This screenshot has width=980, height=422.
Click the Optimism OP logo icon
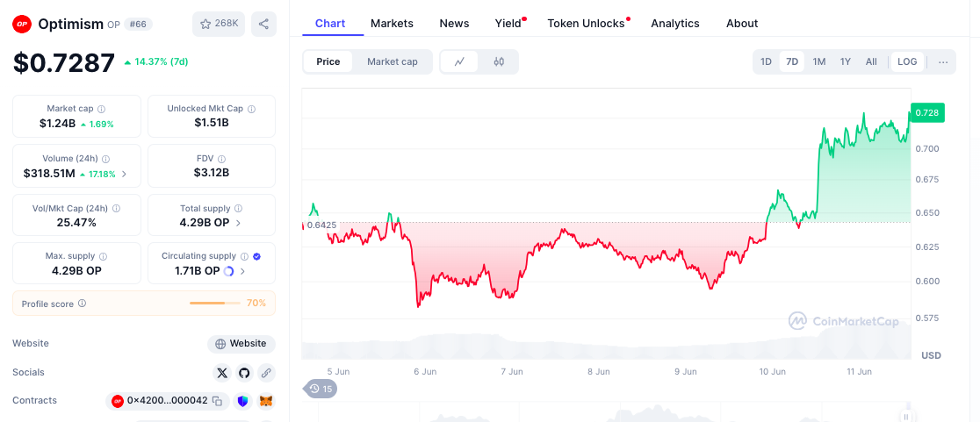click(22, 25)
